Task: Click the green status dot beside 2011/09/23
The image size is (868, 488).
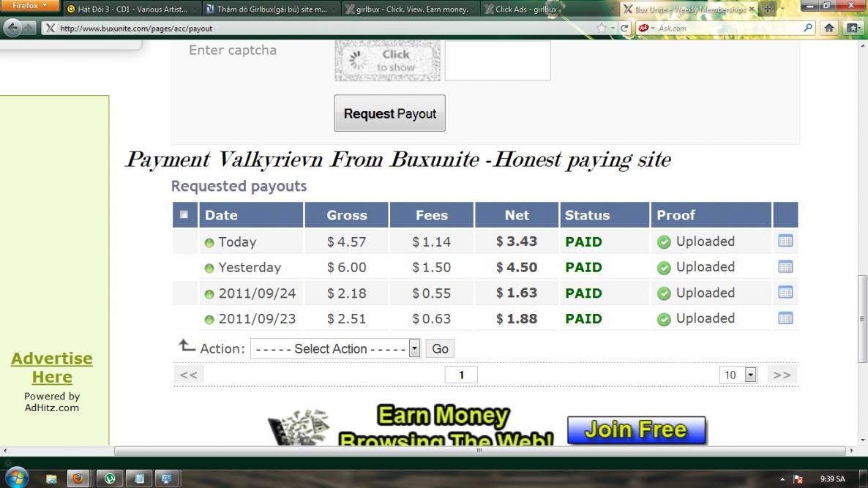Action: coord(209,320)
